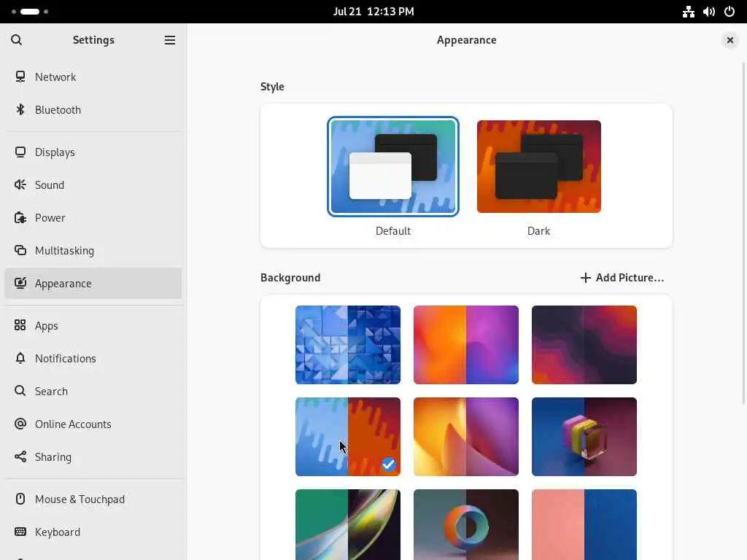Click the Power battery icon

(20, 217)
